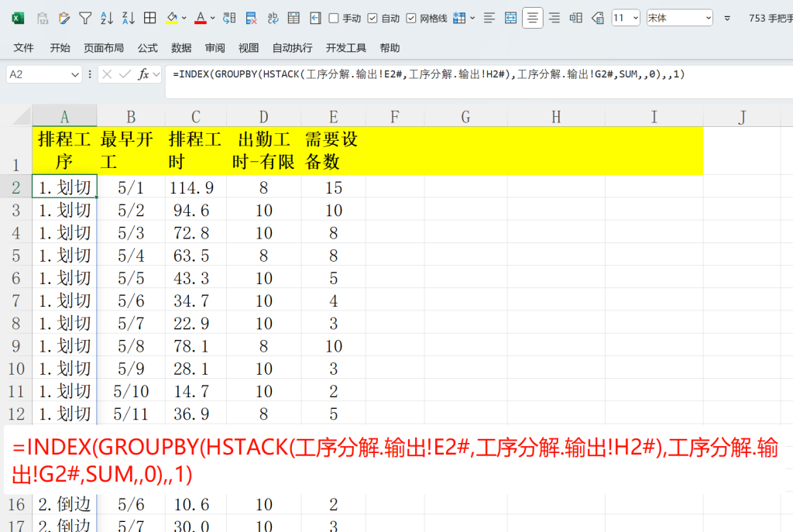This screenshot has width=793, height=532.
Task: Align text left
Action: click(x=489, y=19)
